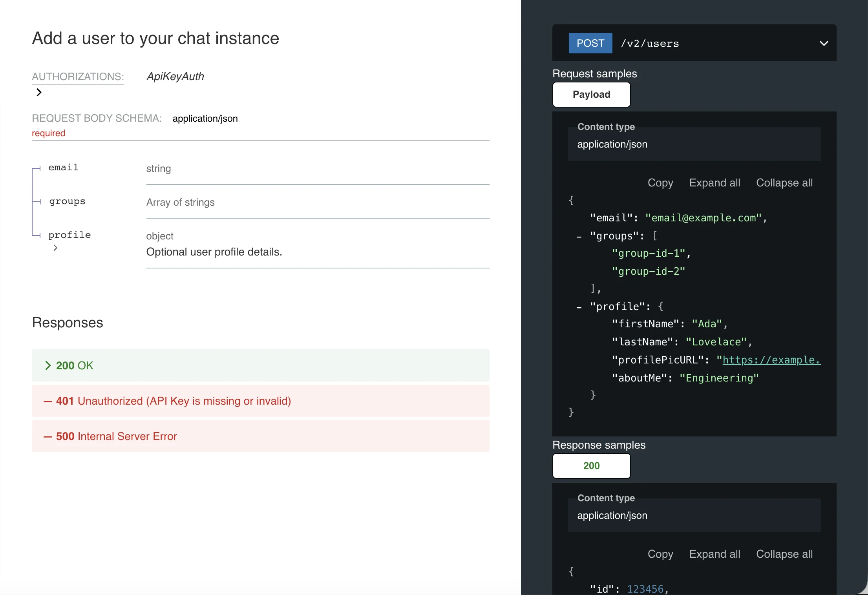The height and width of the screenshot is (595, 868).
Task: Click the "Request samples" heading
Action: [x=595, y=74]
